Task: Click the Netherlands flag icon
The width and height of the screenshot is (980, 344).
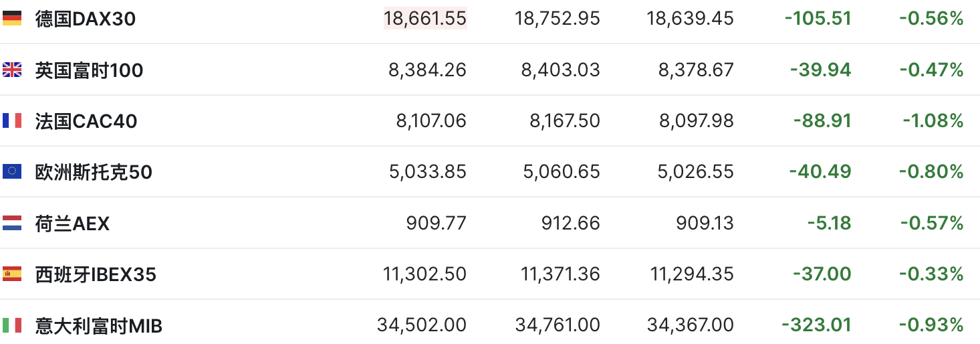Action: [x=12, y=223]
